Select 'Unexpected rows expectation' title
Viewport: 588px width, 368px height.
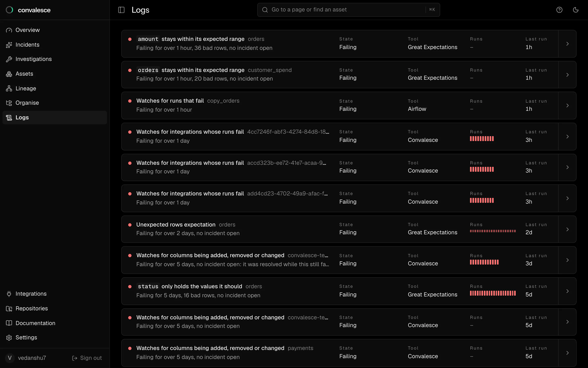176,225
